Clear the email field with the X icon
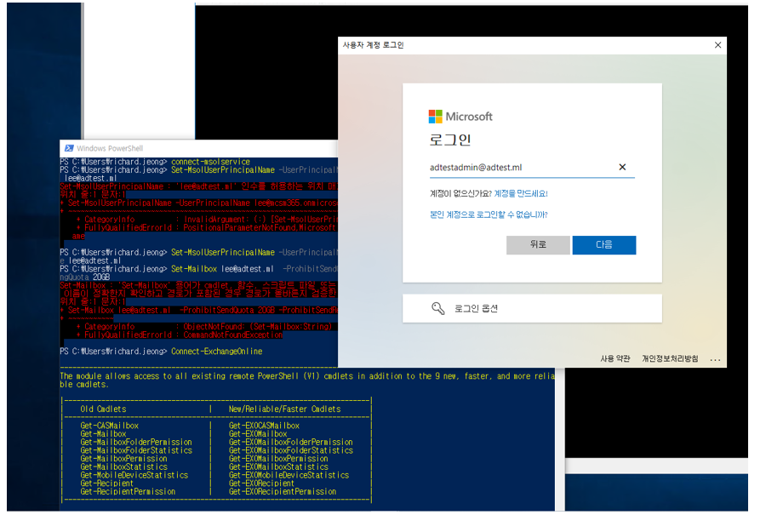The image size is (766, 532). [622, 167]
